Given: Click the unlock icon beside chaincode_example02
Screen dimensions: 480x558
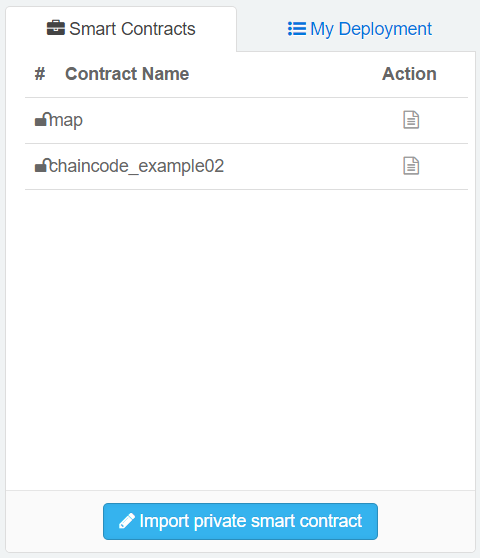Looking at the screenshot, I should click(41, 165).
